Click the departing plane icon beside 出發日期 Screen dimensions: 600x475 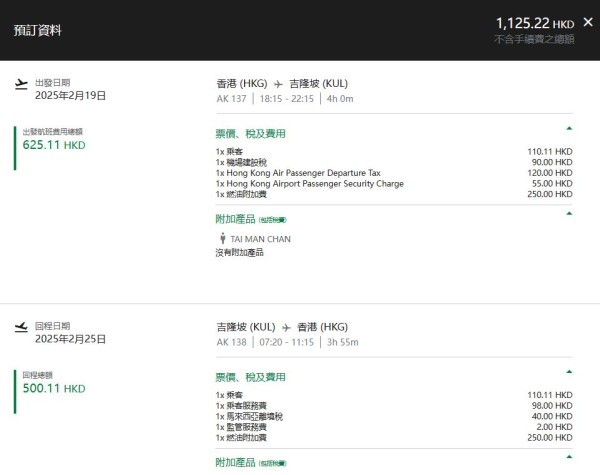click(x=22, y=84)
